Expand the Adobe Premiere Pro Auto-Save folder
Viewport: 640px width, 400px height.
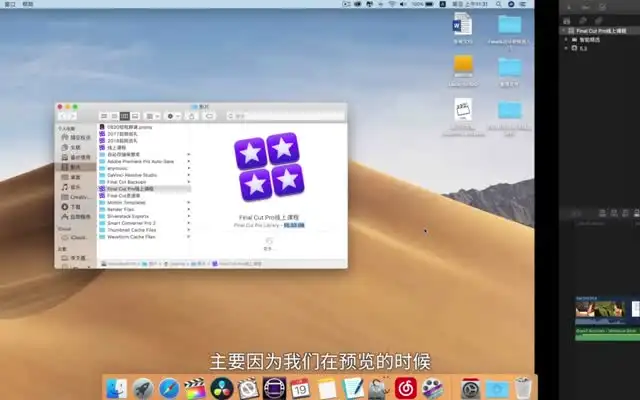188,161
